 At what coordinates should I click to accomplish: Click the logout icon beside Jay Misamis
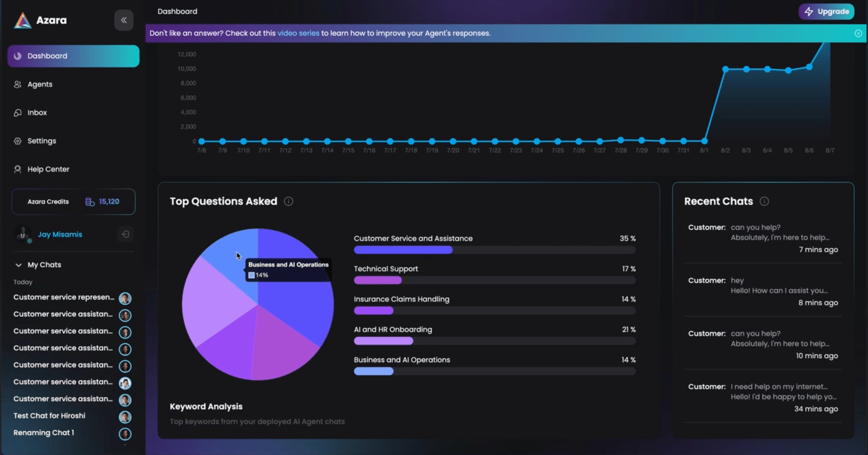click(125, 234)
